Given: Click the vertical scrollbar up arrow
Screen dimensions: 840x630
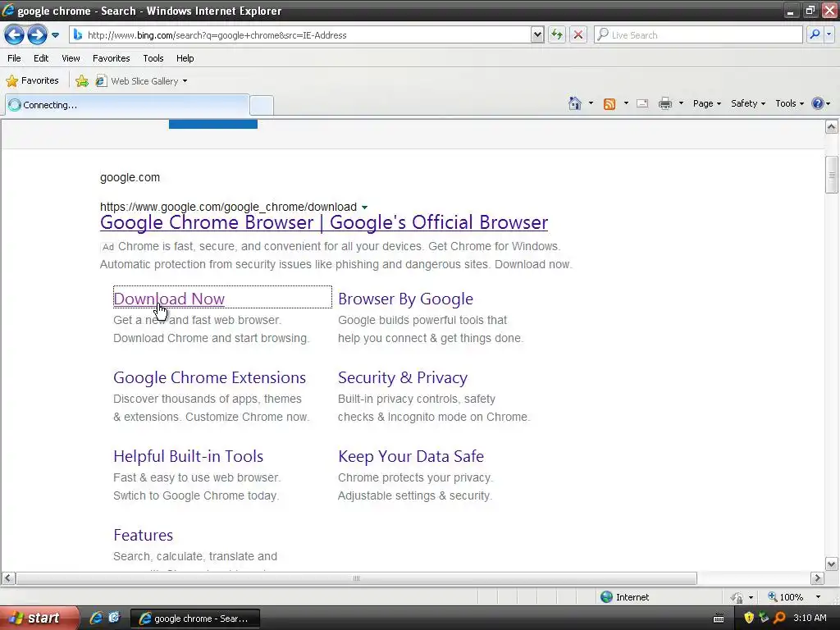Looking at the screenshot, I should (831, 127).
